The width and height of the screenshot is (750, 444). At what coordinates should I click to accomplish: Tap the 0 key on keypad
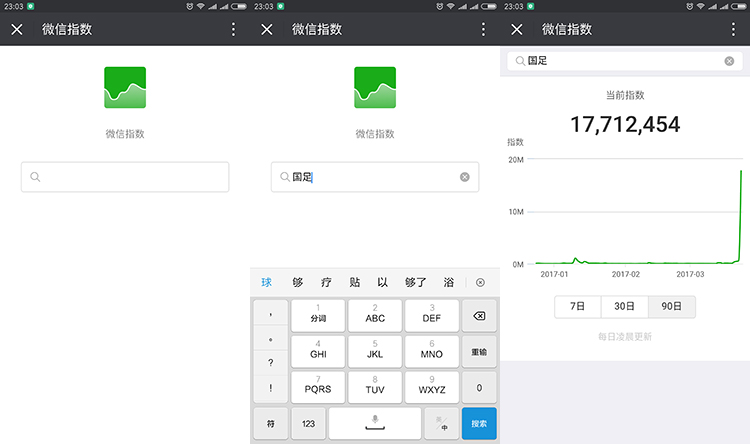(x=479, y=387)
